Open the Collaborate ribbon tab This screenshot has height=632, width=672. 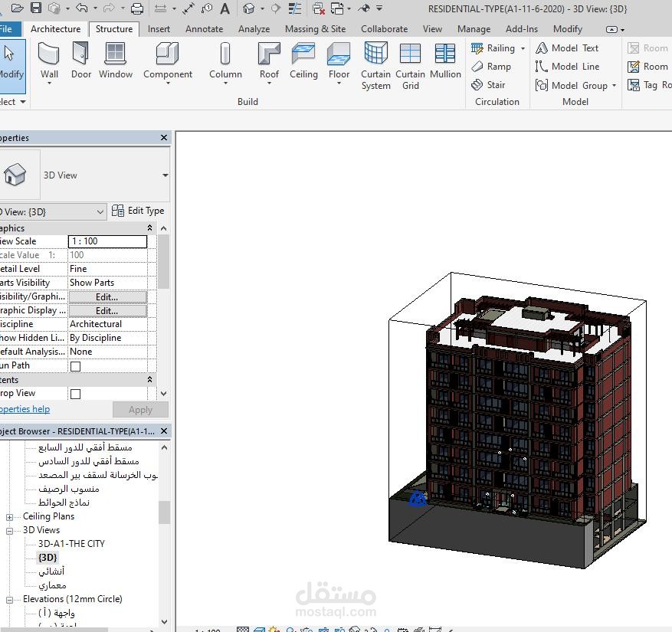click(384, 29)
